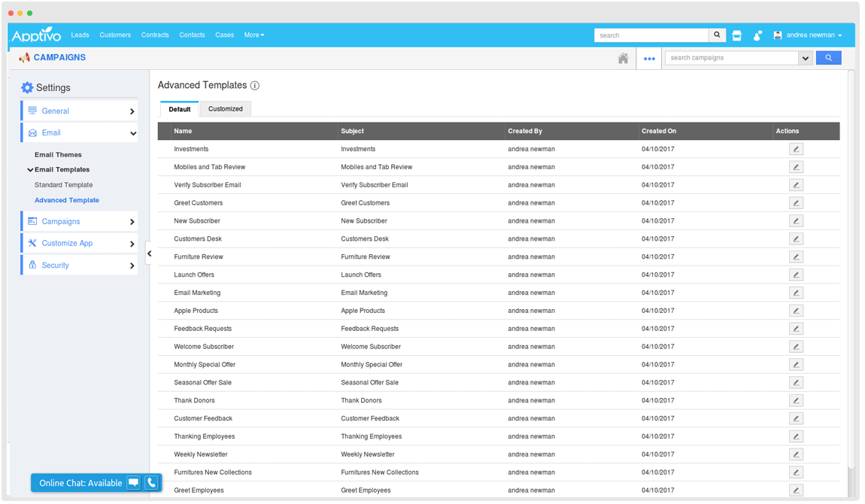865x504 pixels.
Task: Click the global search magnifier button
Action: click(x=718, y=35)
